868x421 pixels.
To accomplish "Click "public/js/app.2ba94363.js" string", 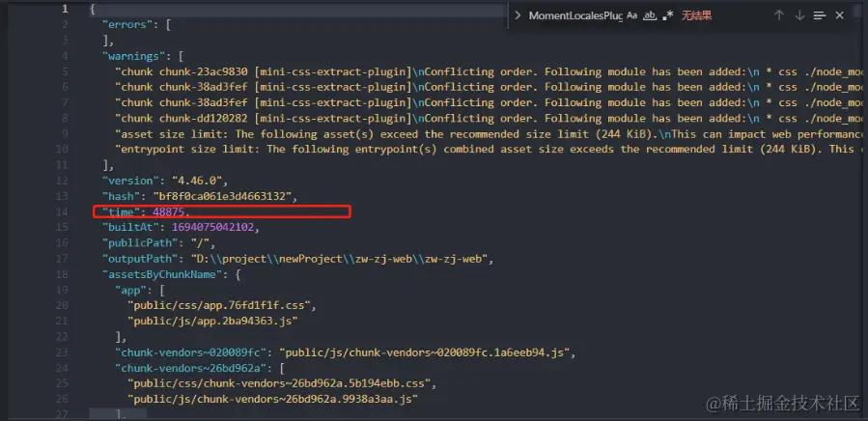I will tap(214, 321).
